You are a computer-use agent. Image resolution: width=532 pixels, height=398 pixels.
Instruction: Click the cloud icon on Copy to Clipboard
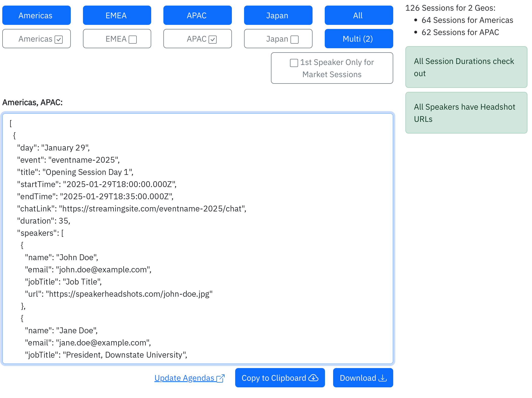click(x=313, y=378)
